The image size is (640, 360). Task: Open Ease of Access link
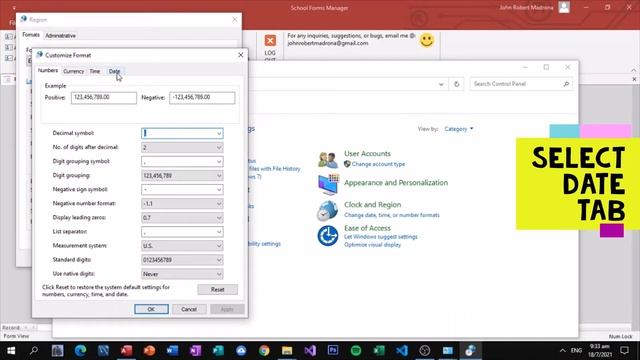367,228
